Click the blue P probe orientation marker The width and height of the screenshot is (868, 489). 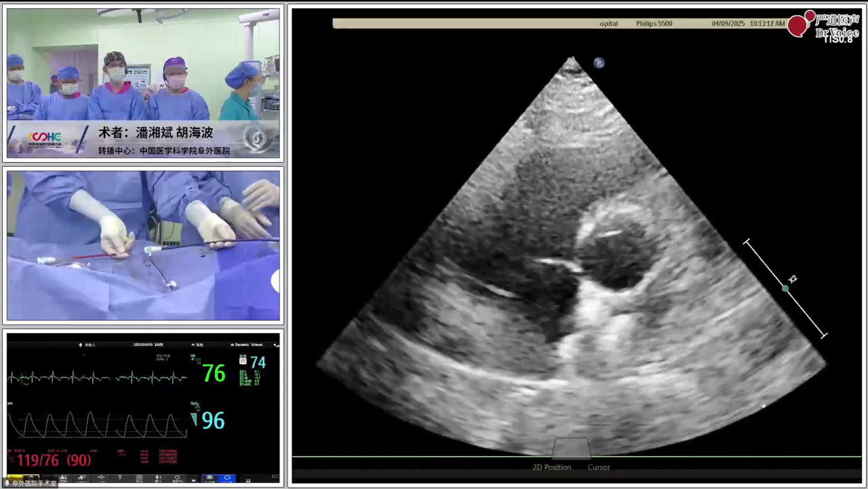tap(599, 63)
